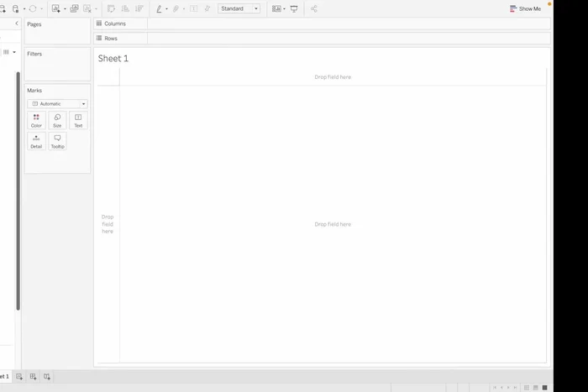Select the Highlight pen tool
Viewport: 588px width, 392px height.
[159, 8]
